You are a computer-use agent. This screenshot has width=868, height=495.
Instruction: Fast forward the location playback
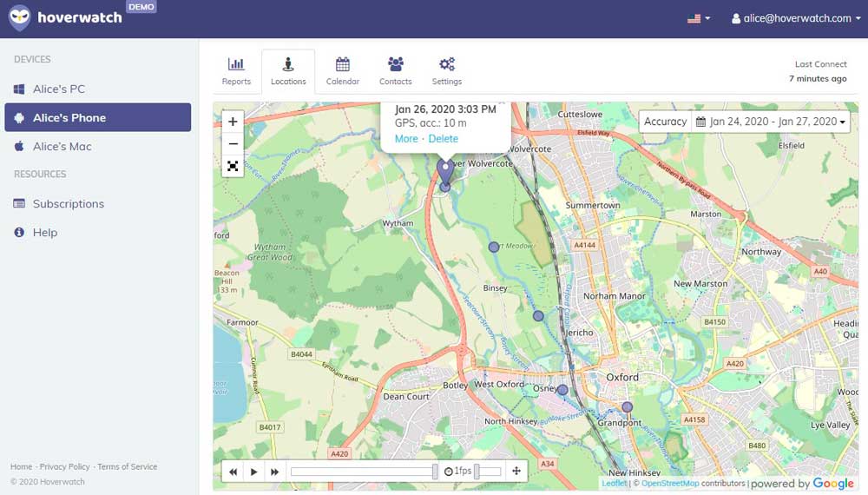coord(274,472)
